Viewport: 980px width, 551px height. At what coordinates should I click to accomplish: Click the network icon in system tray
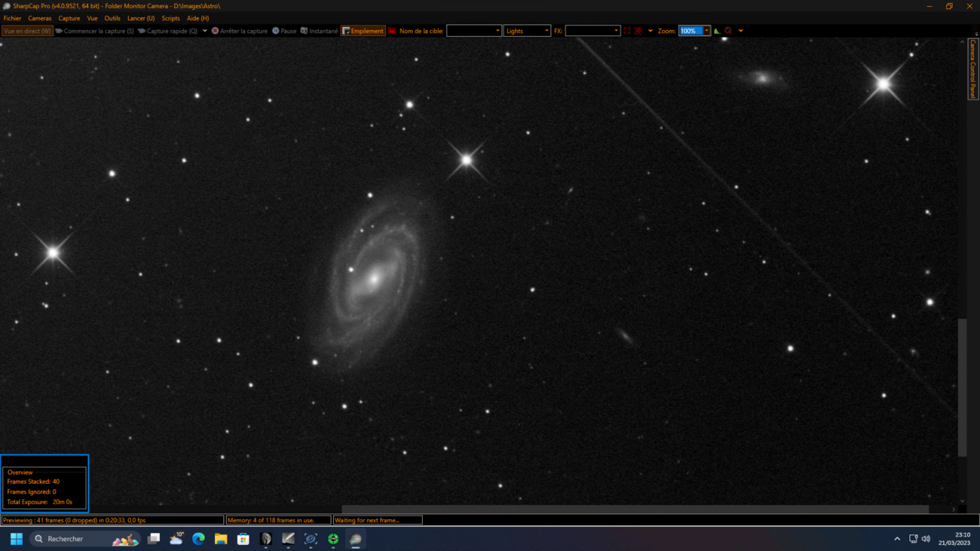[913, 539]
